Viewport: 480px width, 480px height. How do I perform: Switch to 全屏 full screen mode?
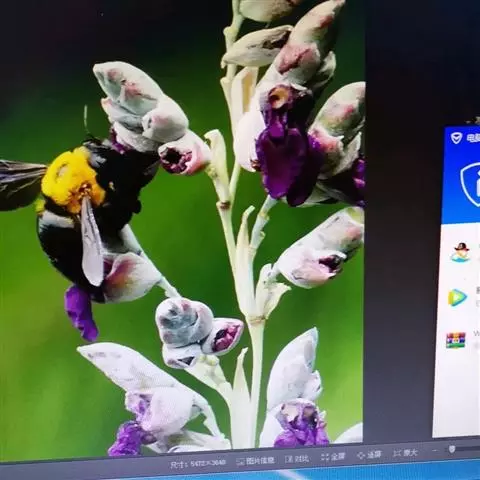point(333,457)
